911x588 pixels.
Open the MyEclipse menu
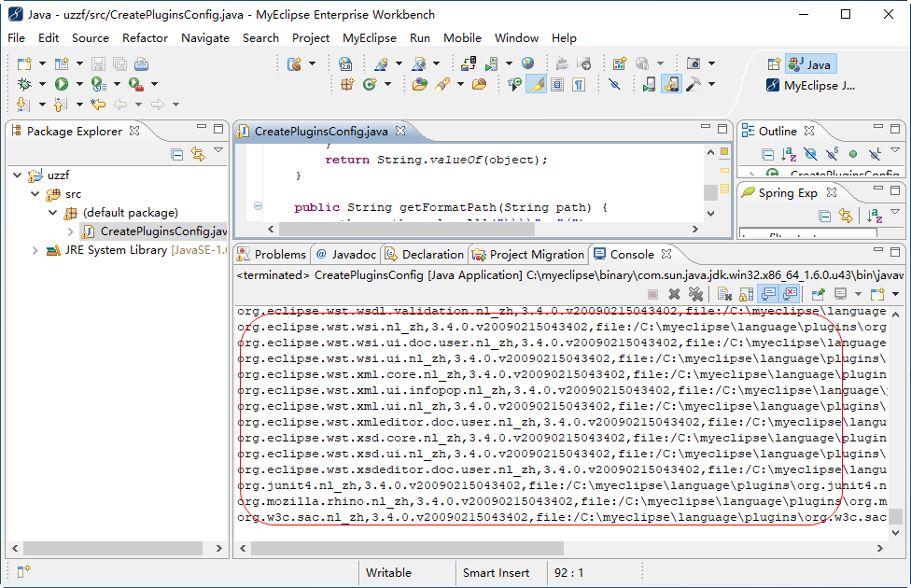369,37
